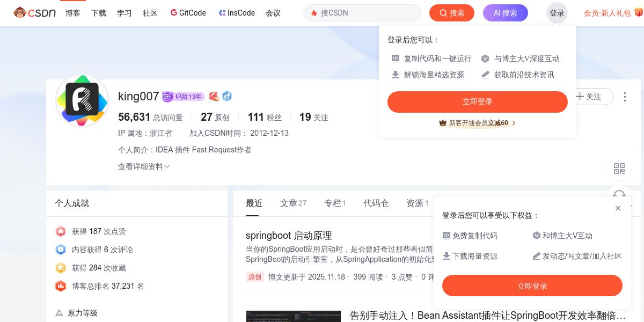Click the 和博主大V互动 icon in popup

(x=536, y=235)
